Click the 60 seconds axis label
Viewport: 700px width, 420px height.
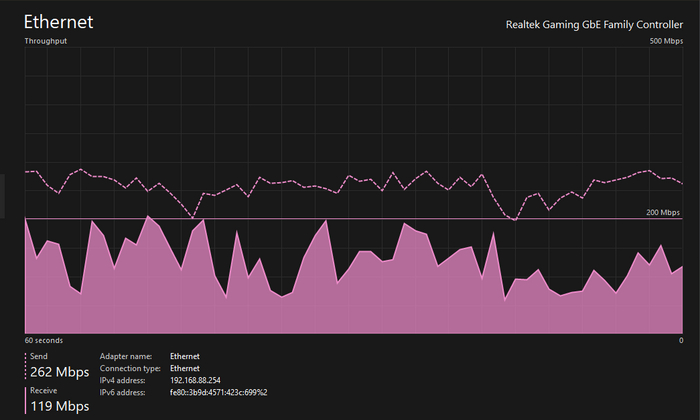tap(44, 340)
